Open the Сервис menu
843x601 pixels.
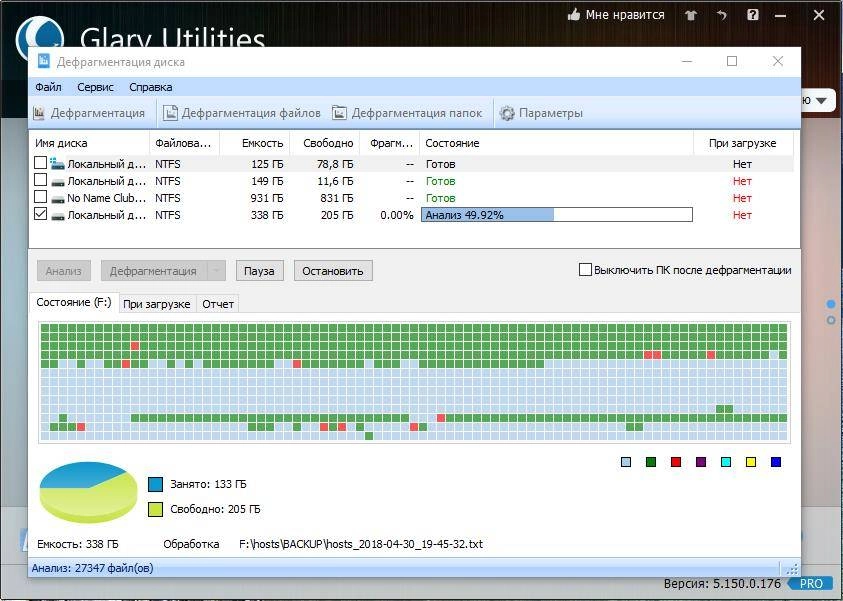tap(95, 87)
